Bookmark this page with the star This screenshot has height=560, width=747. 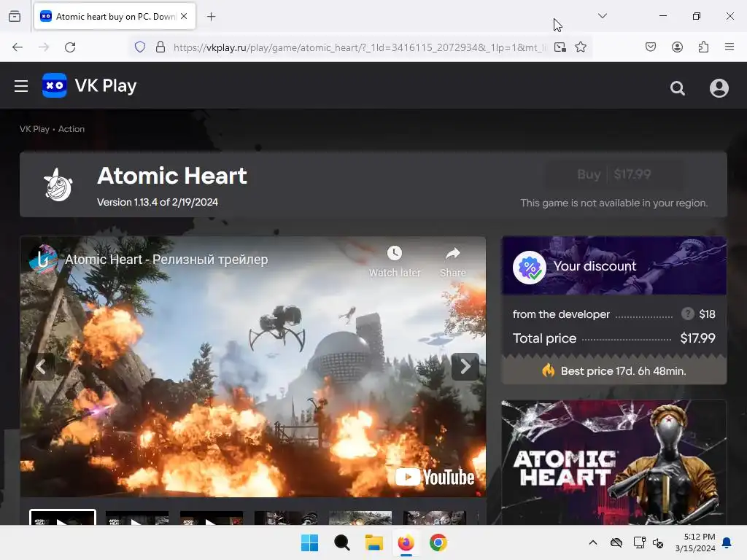click(x=580, y=47)
